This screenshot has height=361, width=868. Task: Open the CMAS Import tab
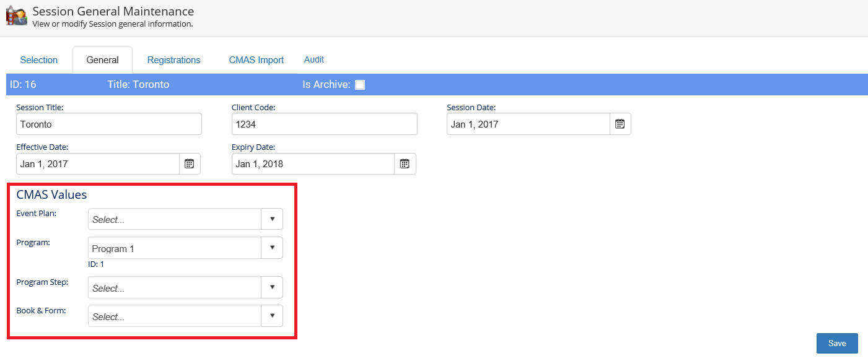tap(256, 60)
